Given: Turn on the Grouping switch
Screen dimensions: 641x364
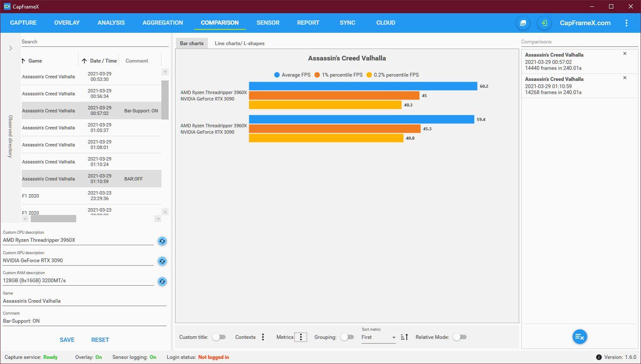Looking at the screenshot, I should (x=347, y=337).
